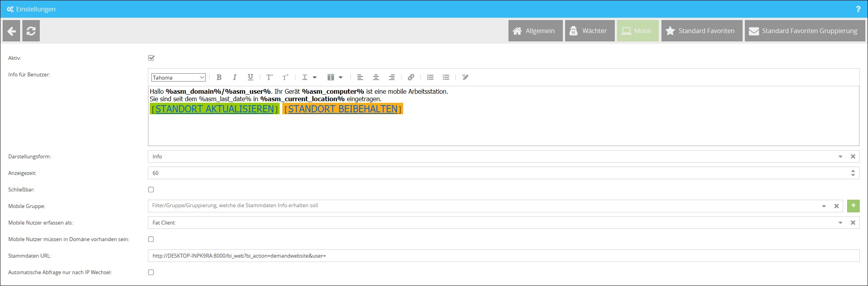868x286 pixels.
Task: Increase font size in editor
Action: tap(269, 77)
